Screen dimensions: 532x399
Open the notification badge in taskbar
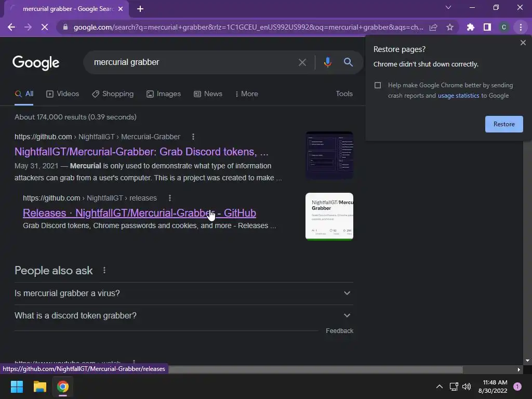[x=517, y=387]
